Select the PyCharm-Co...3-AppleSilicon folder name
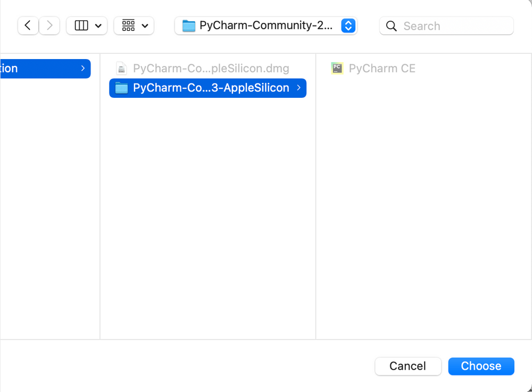 211,88
